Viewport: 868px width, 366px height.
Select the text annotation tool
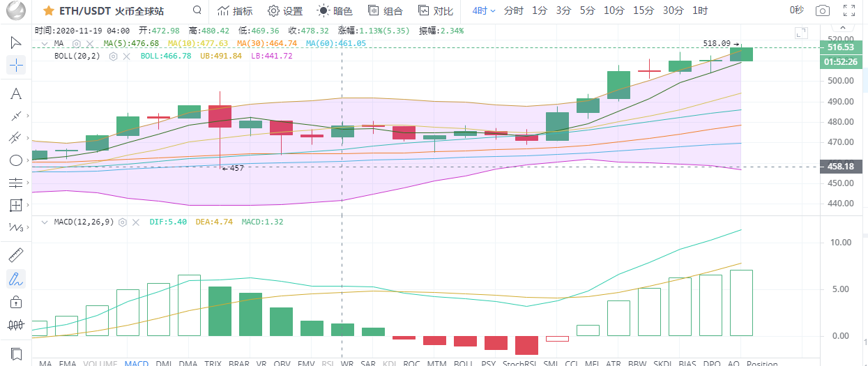click(x=15, y=94)
